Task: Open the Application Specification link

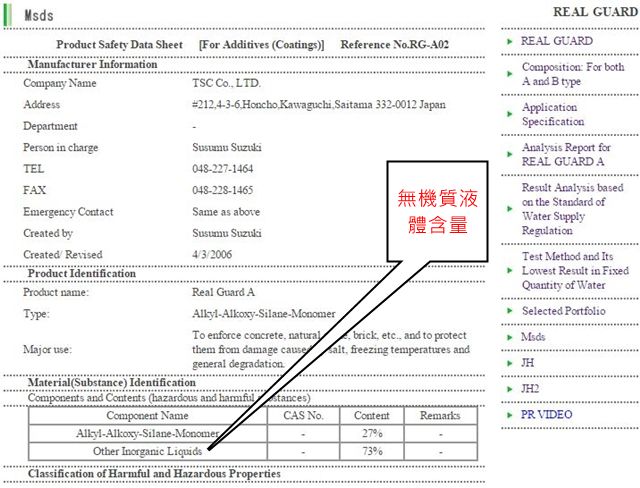Action: pos(553,114)
